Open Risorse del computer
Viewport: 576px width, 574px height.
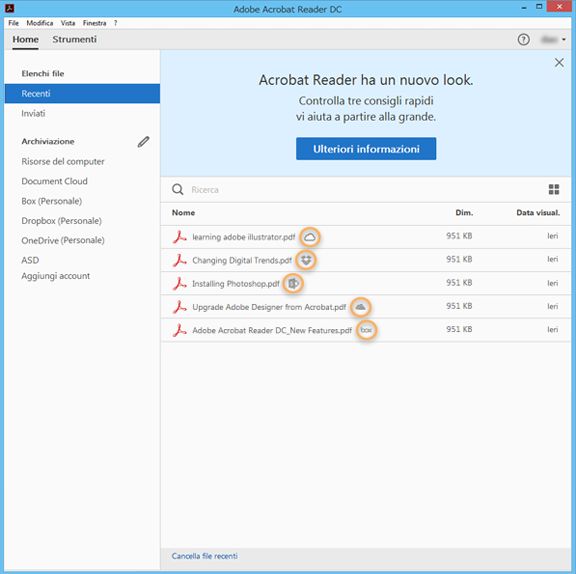[63, 162]
